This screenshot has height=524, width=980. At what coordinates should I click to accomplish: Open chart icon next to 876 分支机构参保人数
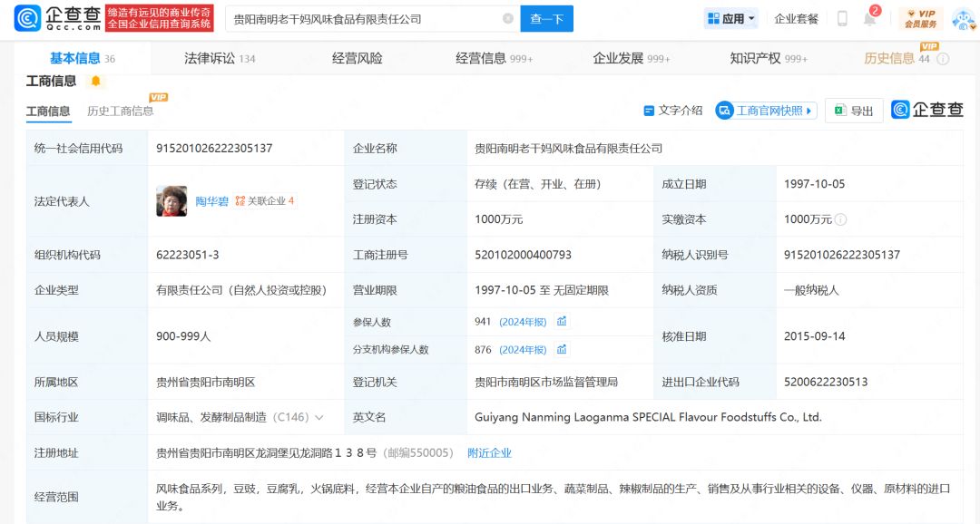point(562,350)
